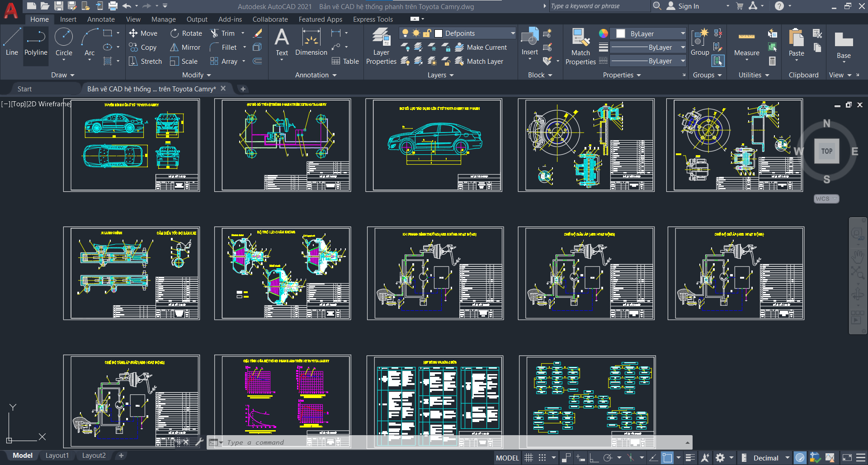This screenshot has height=465, width=868.
Task: Open the Express Tools ribbon tab
Action: (373, 19)
